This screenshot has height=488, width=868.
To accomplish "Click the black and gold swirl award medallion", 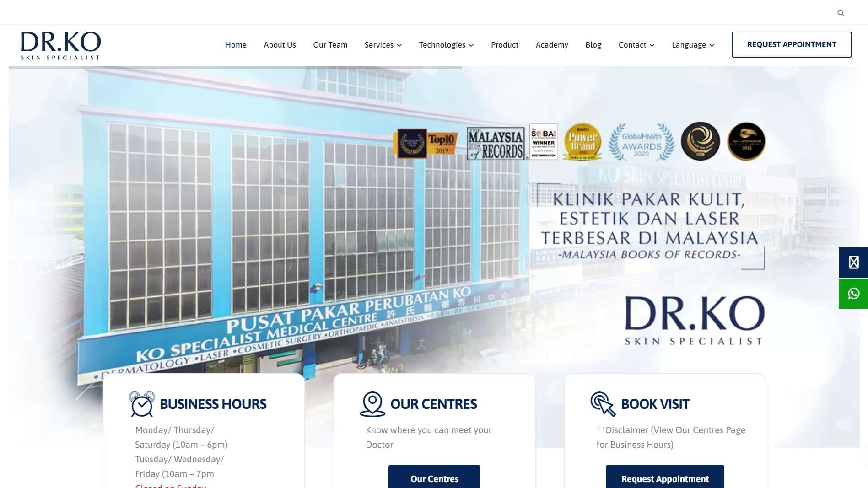I will click(x=700, y=141).
